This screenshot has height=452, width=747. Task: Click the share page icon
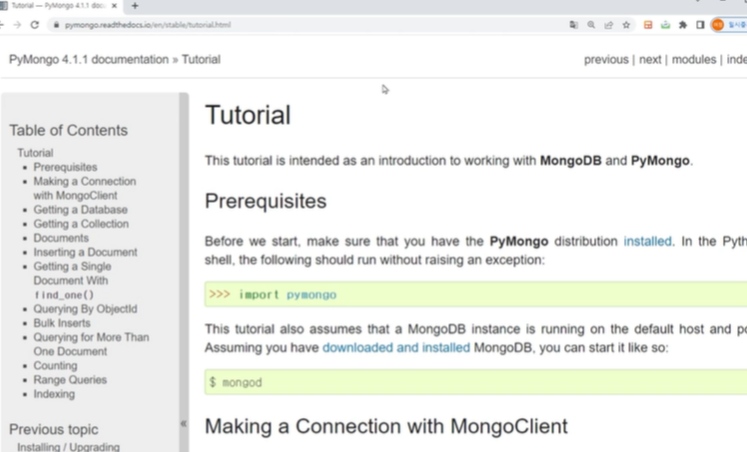(x=609, y=25)
